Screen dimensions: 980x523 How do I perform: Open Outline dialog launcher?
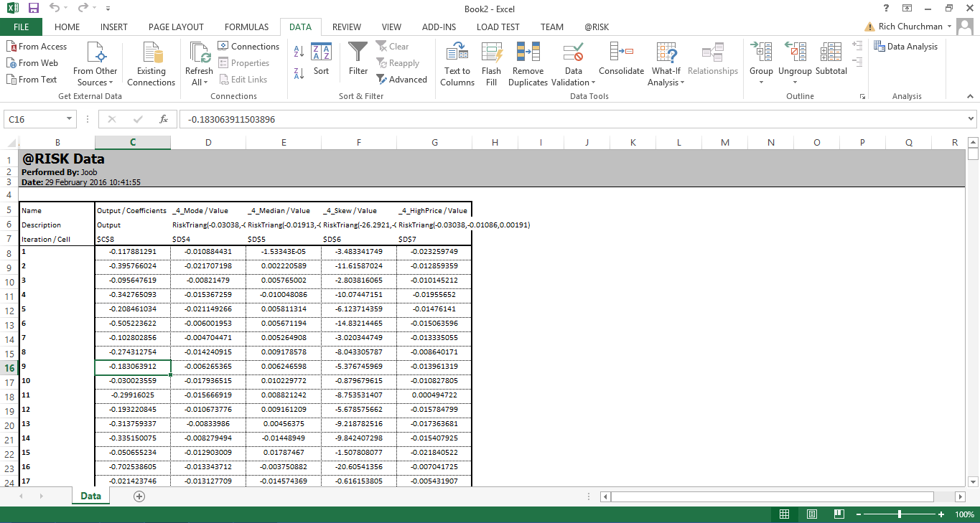pos(862,96)
